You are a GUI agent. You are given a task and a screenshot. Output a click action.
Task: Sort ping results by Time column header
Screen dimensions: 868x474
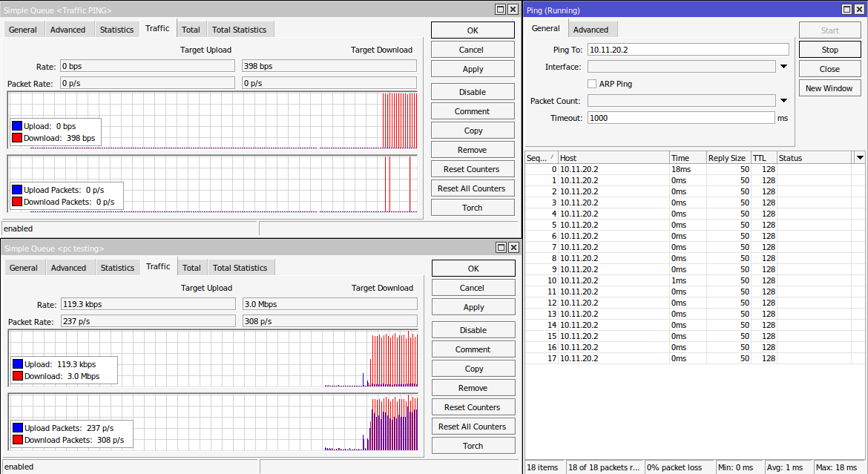tap(688, 158)
